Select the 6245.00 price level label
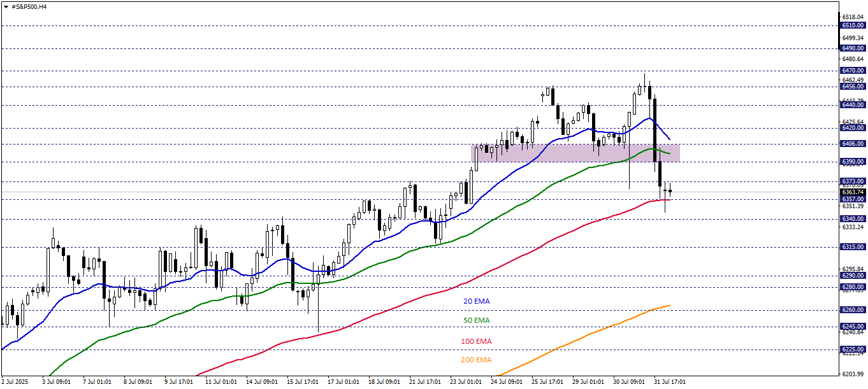Image resolution: width=868 pixels, height=389 pixels. click(853, 327)
